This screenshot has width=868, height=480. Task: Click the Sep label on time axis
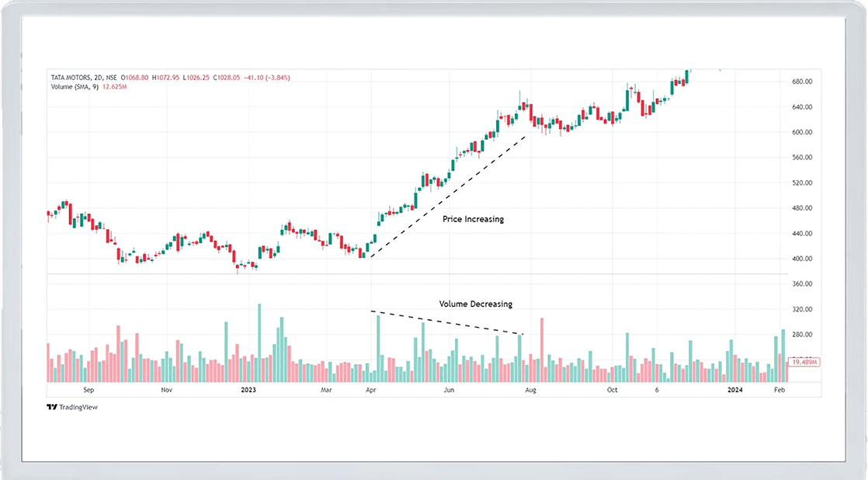point(88,391)
